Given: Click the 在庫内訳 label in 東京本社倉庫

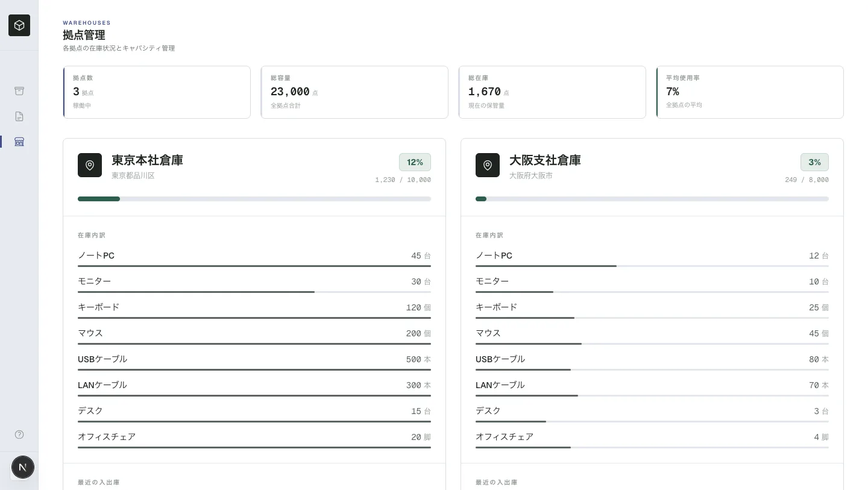Looking at the screenshot, I should click(x=92, y=235).
